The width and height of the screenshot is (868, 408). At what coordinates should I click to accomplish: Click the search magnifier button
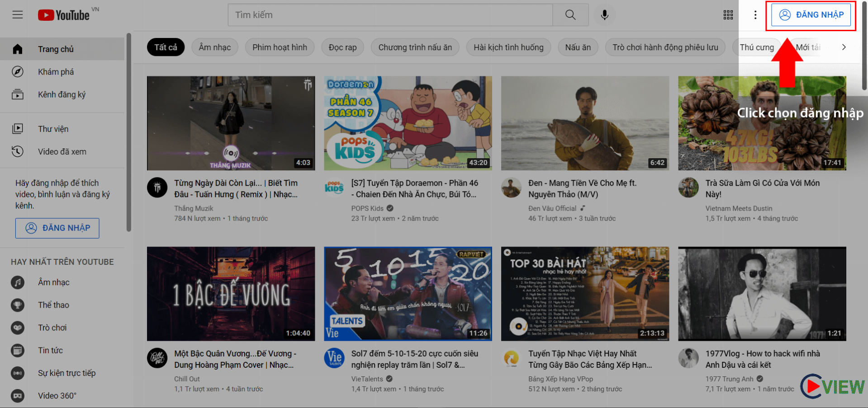click(x=570, y=15)
